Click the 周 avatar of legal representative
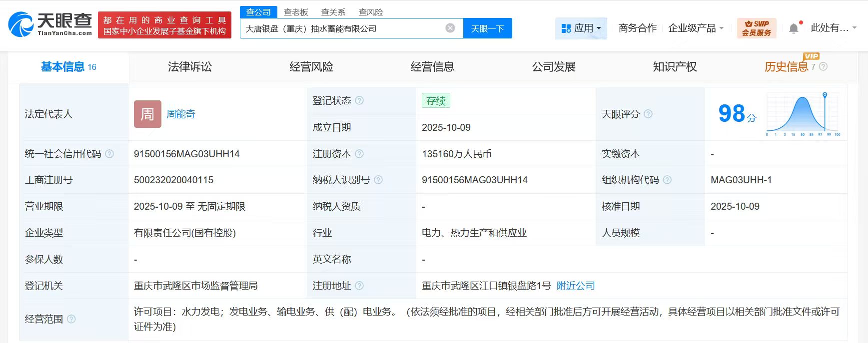 pos(147,114)
